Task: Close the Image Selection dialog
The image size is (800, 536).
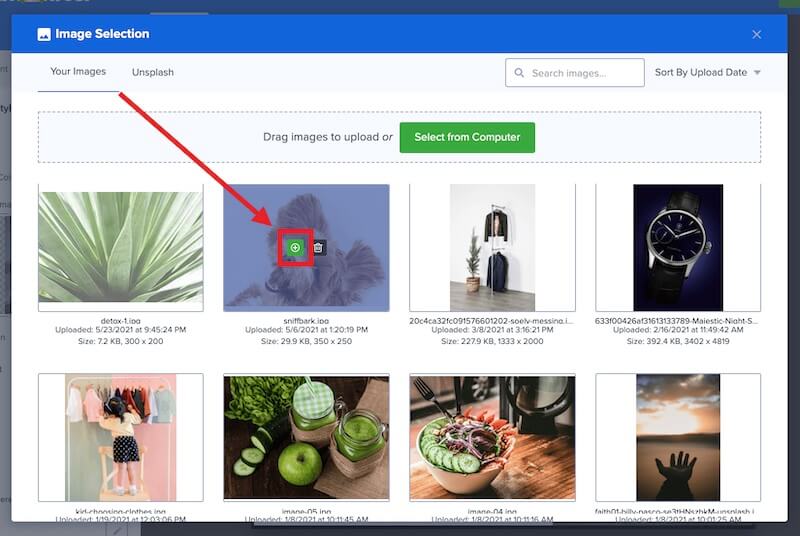Action: coord(757,34)
